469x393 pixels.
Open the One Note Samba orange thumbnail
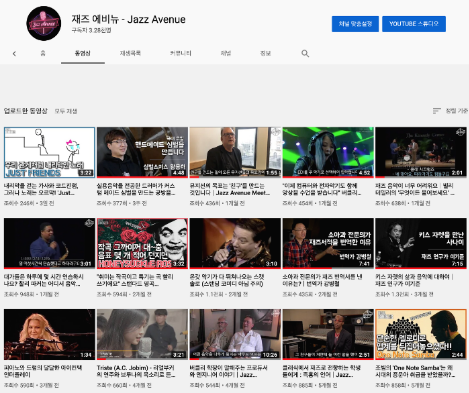pyautogui.click(x=421, y=334)
